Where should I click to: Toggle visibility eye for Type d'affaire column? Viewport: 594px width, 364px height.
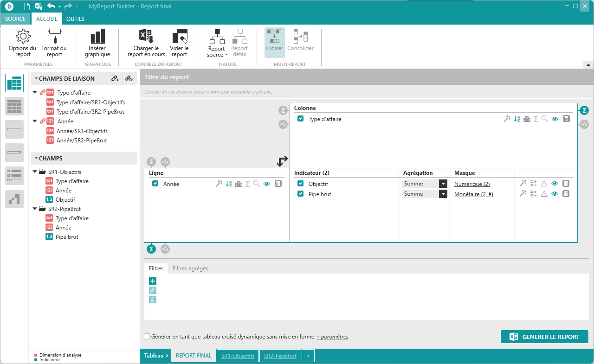pyautogui.click(x=555, y=119)
